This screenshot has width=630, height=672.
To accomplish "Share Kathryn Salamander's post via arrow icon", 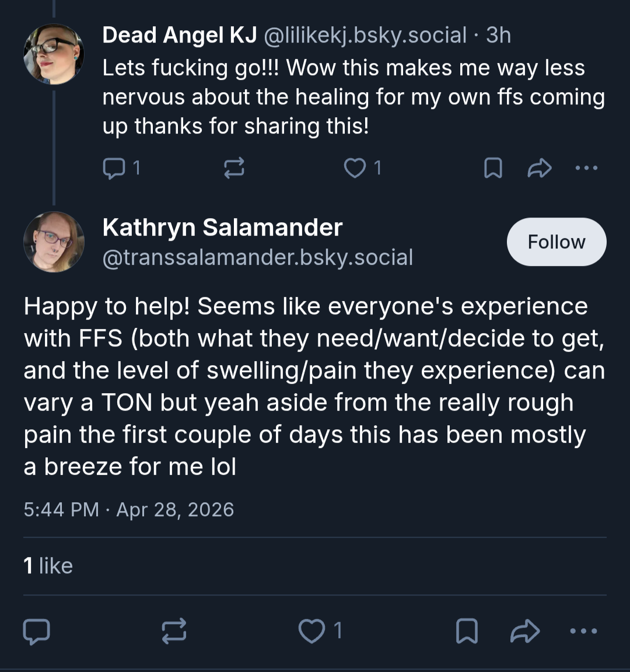I will pos(525,631).
